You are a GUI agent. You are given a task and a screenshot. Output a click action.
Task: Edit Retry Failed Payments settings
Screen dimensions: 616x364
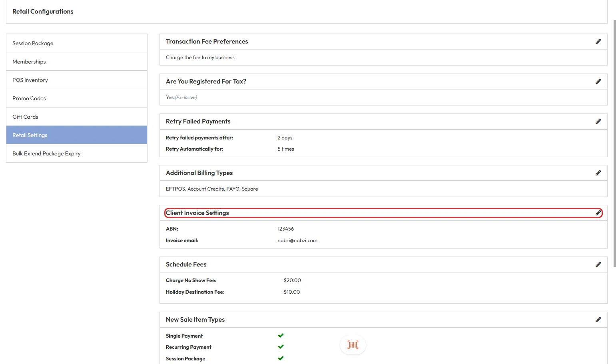(598, 121)
